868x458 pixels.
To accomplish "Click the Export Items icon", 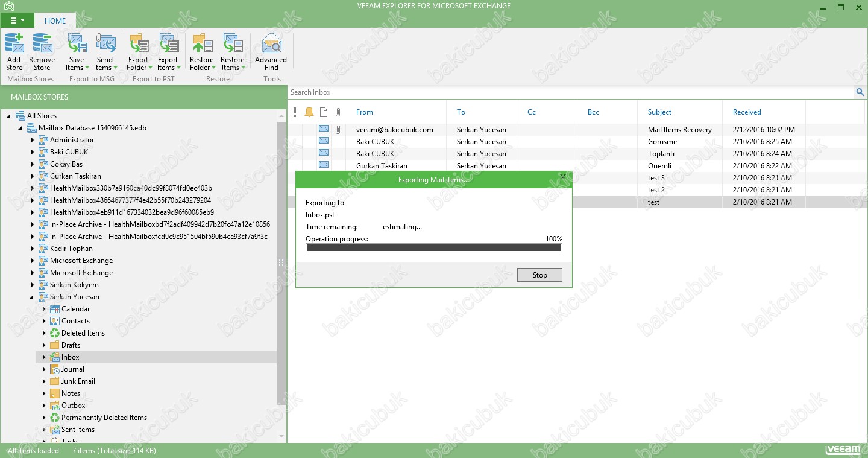I will click(168, 52).
